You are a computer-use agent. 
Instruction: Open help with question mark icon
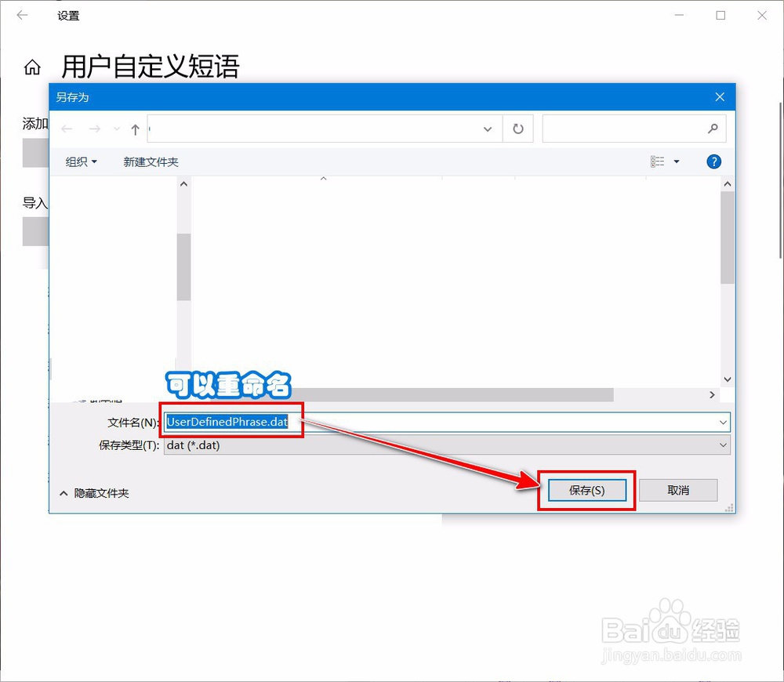[713, 161]
